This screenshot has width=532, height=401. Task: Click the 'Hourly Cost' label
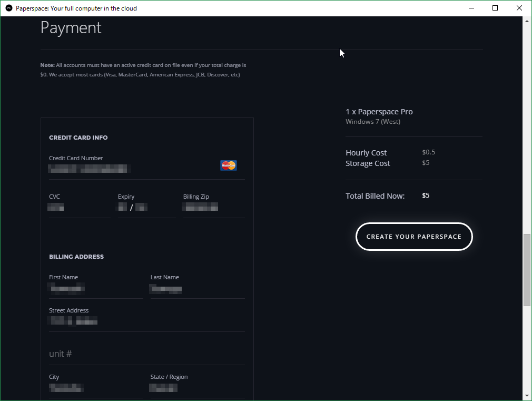(x=366, y=153)
